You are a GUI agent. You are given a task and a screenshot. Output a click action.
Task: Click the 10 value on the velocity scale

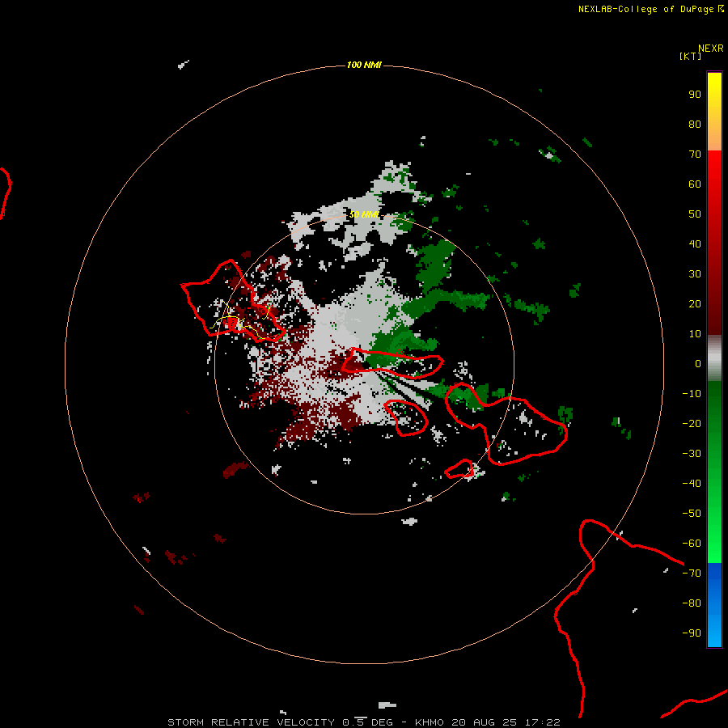click(x=695, y=334)
